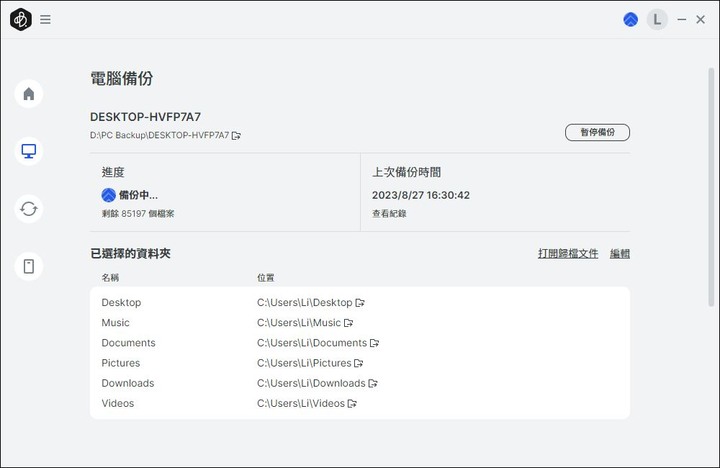The image size is (720, 468).
Task: Click the blue icon beside 備份中
Action: (x=108, y=195)
